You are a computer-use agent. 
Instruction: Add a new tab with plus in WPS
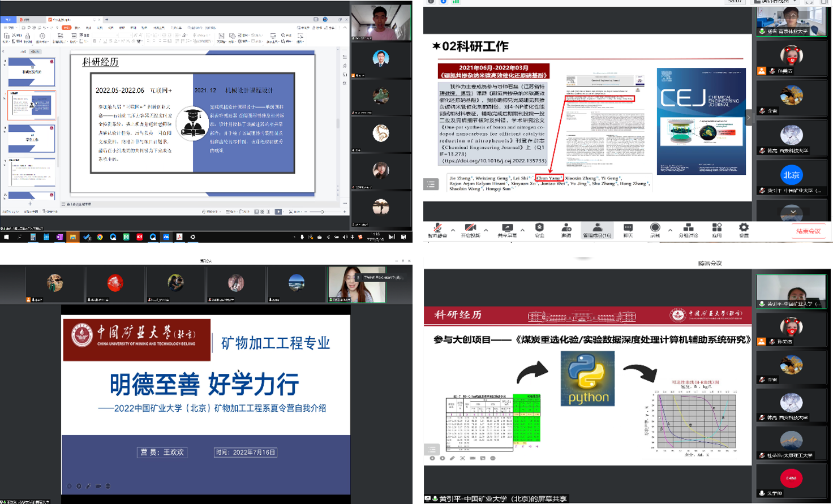coord(107,20)
